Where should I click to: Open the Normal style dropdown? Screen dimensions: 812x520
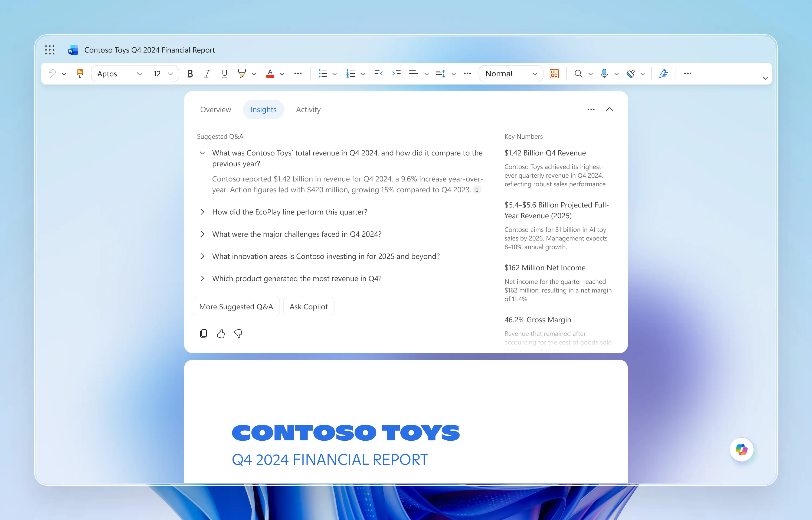tap(510, 74)
